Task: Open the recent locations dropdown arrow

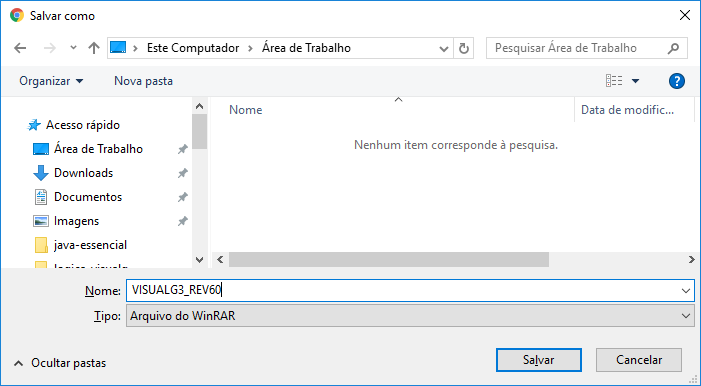Action: [73, 47]
